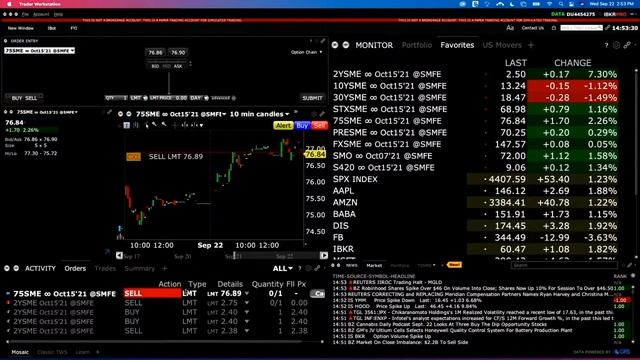This screenshot has height=360, width=640.
Task: Open the Classic TWS layout tab
Action: (52, 352)
